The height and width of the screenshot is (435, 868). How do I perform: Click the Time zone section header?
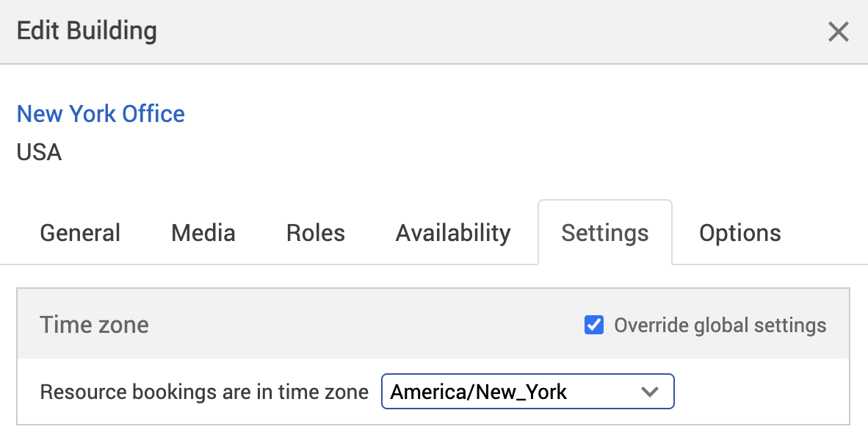[x=94, y=324]
